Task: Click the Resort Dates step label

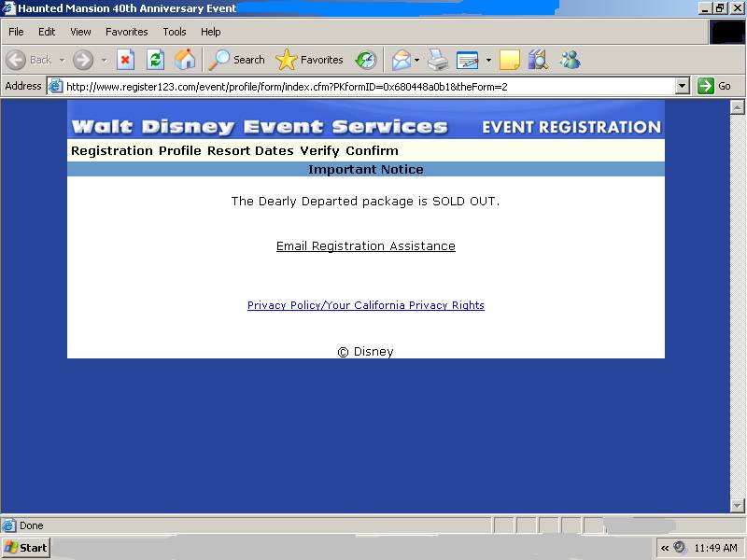Action: [x=250, y=151]
